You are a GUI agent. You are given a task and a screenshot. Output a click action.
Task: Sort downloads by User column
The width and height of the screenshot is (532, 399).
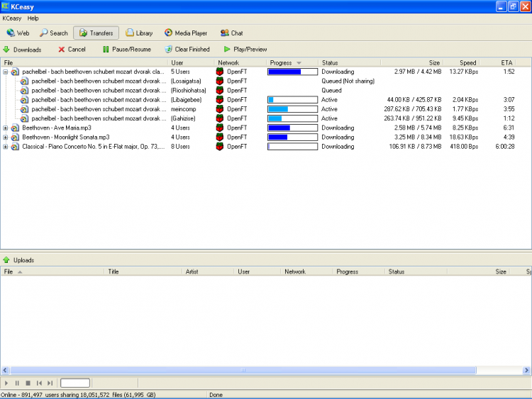(191, 62)
